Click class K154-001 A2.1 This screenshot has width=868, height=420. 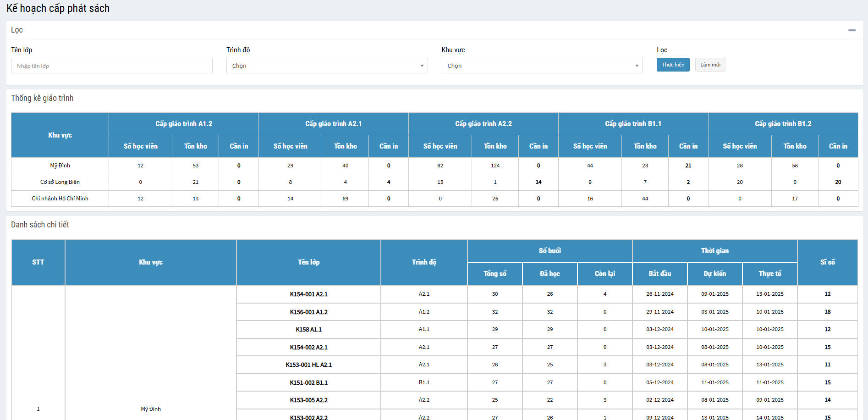coord(308,294)
